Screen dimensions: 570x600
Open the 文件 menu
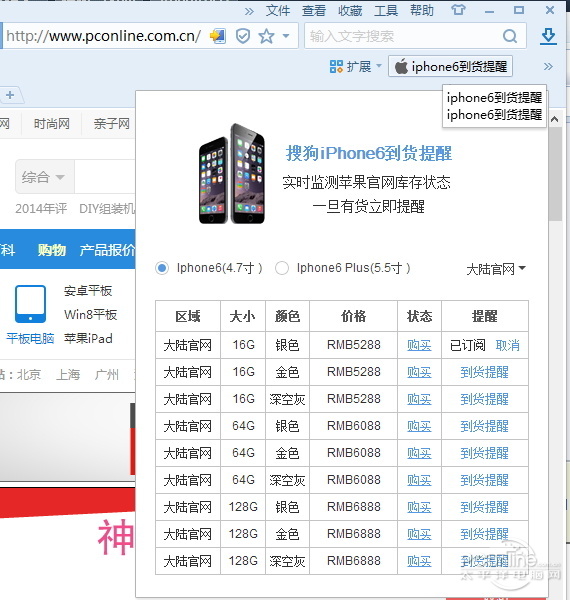pyautogui.click(x=278, y=10)
